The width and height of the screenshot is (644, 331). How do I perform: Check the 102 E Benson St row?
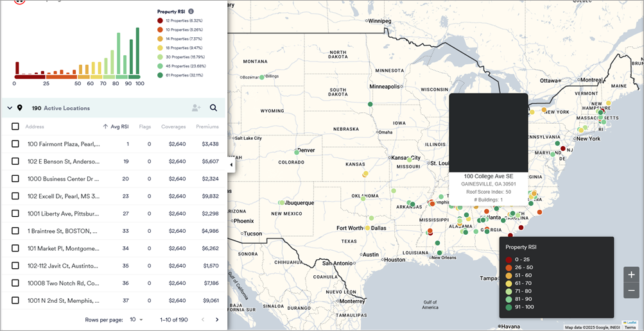click(15, 161)
